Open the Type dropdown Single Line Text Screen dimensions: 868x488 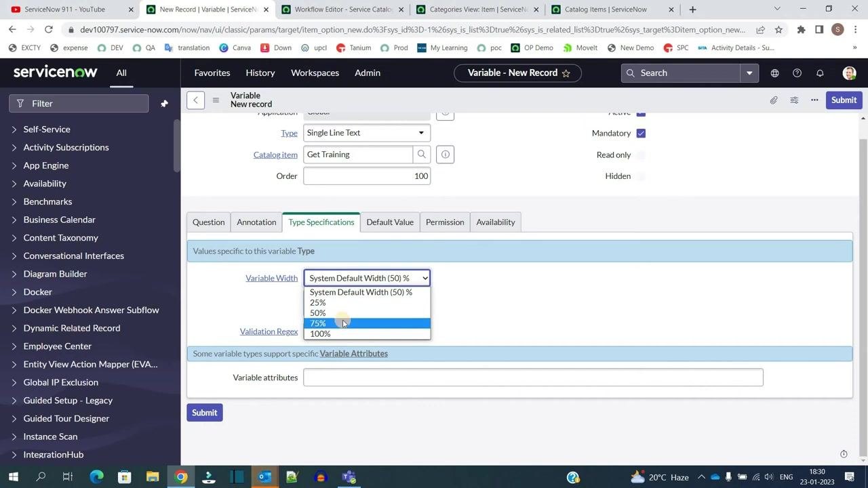click(367, 133)
